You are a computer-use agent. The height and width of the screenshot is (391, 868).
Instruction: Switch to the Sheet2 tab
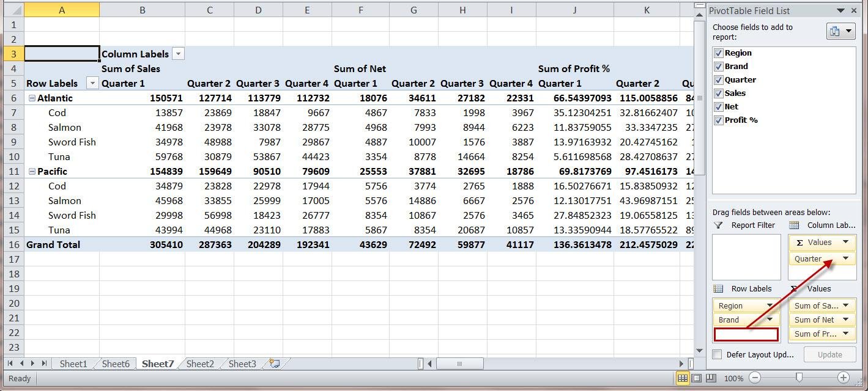[x=199, y=364]
